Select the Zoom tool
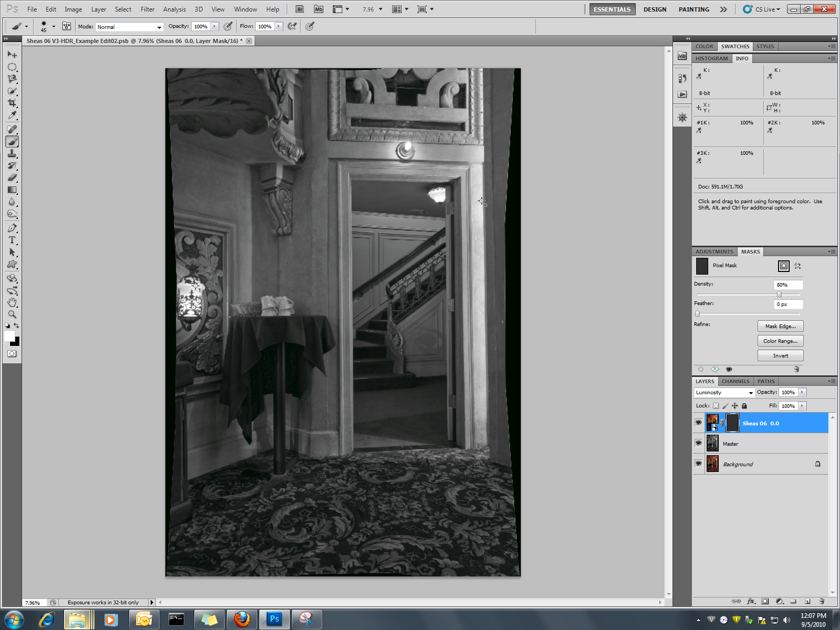Screen dimensions: 840x630 pos(12,314)
